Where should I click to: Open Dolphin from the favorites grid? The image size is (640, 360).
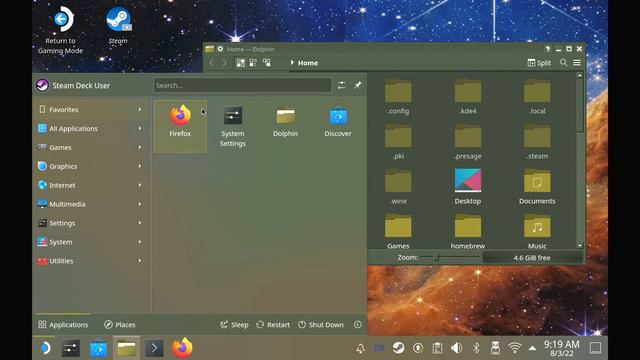(285, 122)
